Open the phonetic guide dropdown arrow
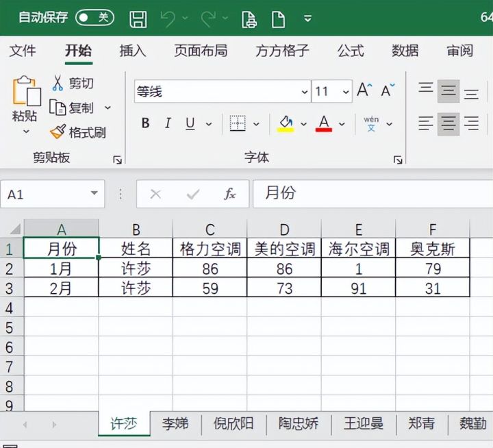The image size is (493, 448). [389, 124]
